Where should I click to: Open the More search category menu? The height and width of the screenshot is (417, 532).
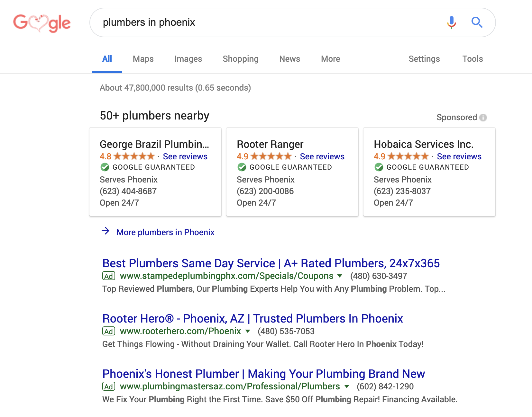point(330,59)
